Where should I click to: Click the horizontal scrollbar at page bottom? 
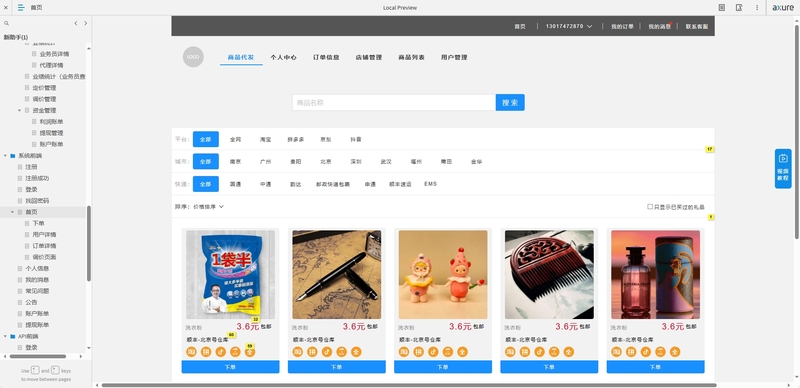pos(409,385)
